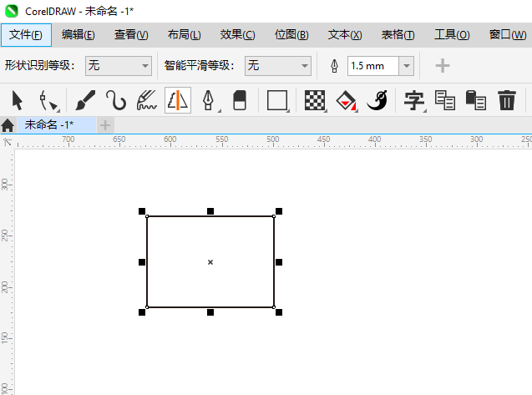This screenshot has height=395, width=532.
Task: Select the Pen nib tool
Action: pyautogui.click(x=209, y=101)
